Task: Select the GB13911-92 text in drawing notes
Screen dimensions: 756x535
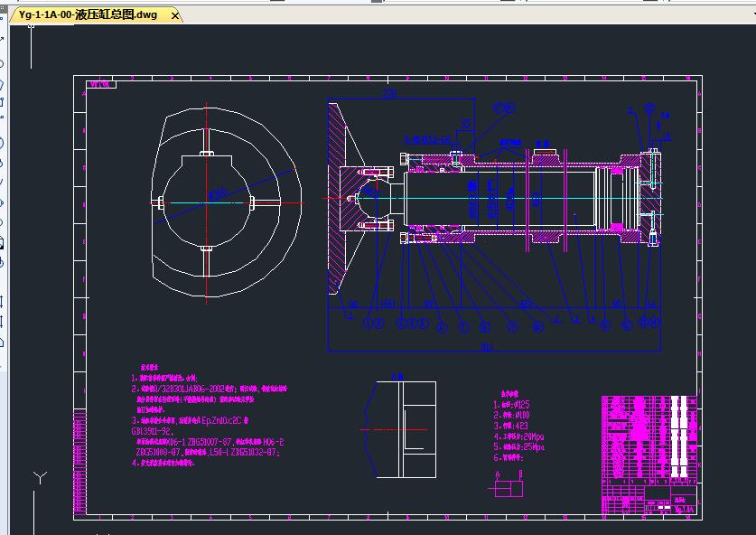Action: [152, 431]
